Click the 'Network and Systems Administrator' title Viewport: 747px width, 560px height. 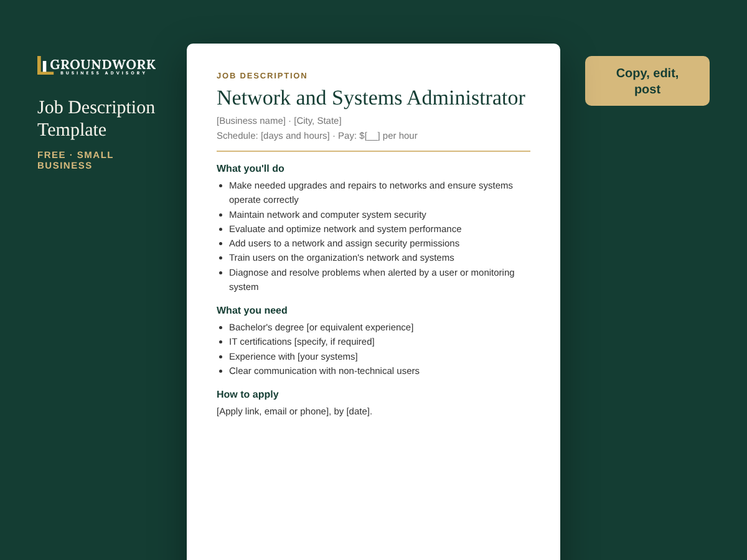coord(371,98)
